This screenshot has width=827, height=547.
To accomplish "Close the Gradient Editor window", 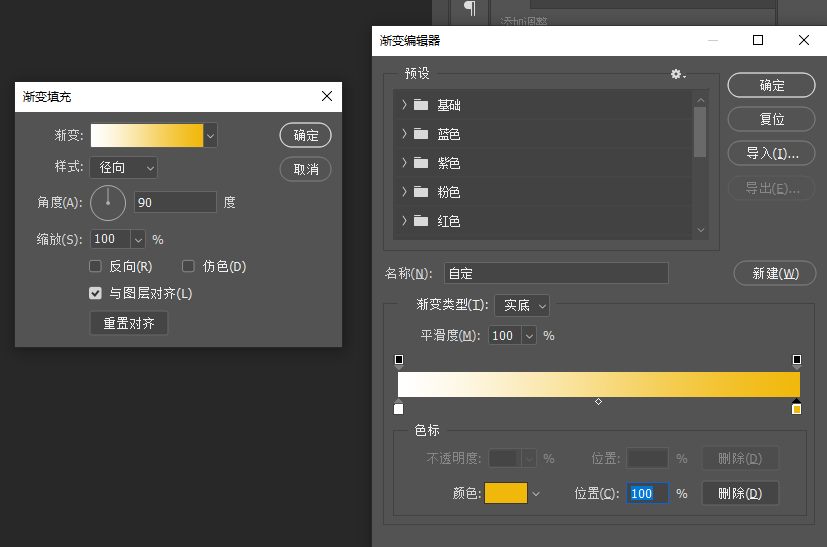I will (804, 40).
